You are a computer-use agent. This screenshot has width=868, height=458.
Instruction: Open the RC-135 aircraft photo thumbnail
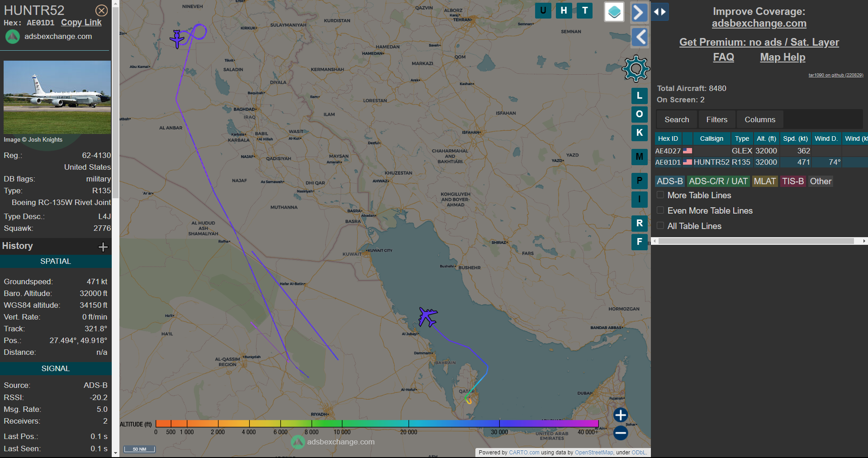(x=57, y=97)
